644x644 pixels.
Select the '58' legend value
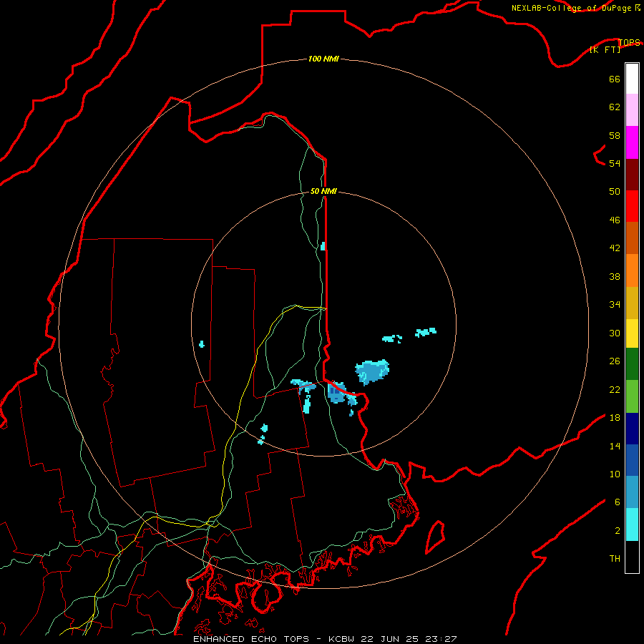click(615, 135)
